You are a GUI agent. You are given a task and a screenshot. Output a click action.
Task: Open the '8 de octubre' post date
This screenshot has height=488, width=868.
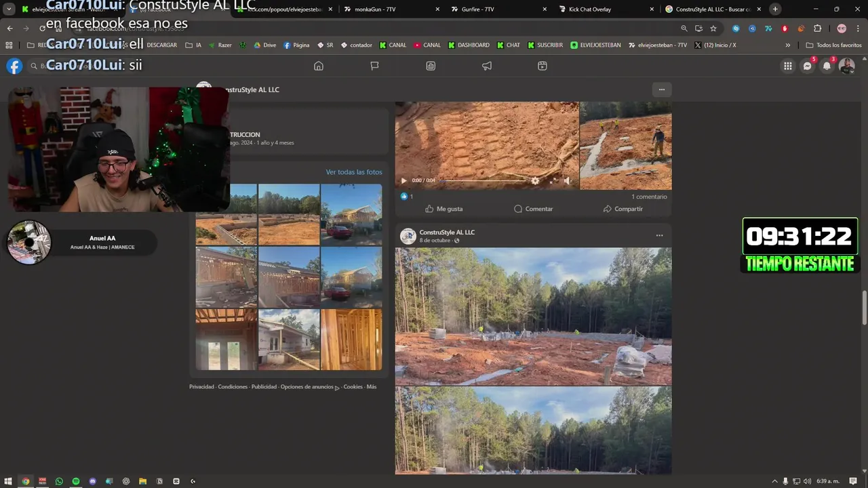point(435,241)
